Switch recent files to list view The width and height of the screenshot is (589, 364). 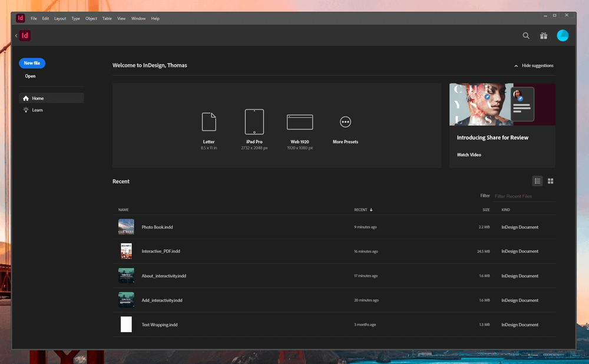tap(538, 181)
